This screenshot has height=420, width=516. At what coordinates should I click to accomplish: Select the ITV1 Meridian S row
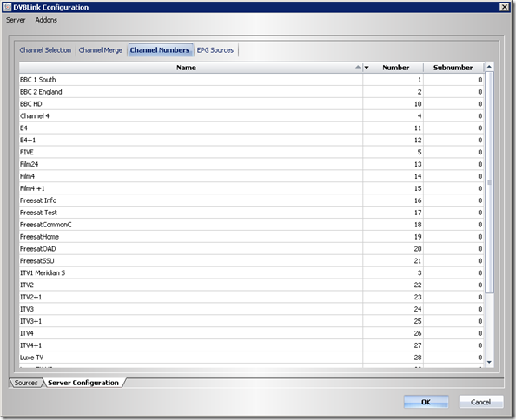(251, 273)
